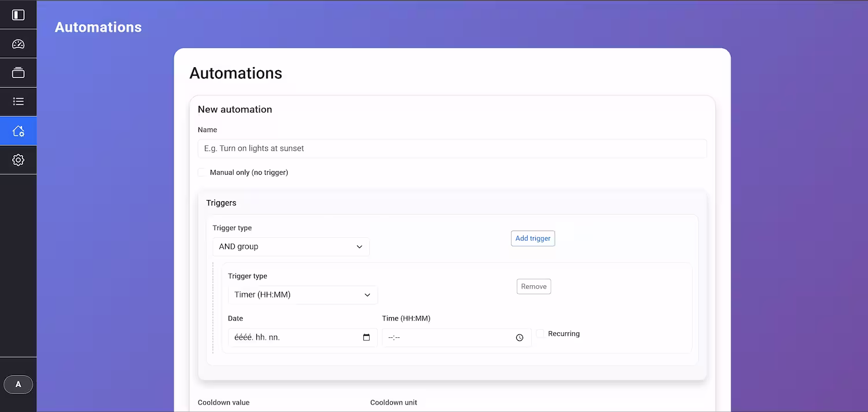Expand the AND group selector via its chevron

(359, 247)
